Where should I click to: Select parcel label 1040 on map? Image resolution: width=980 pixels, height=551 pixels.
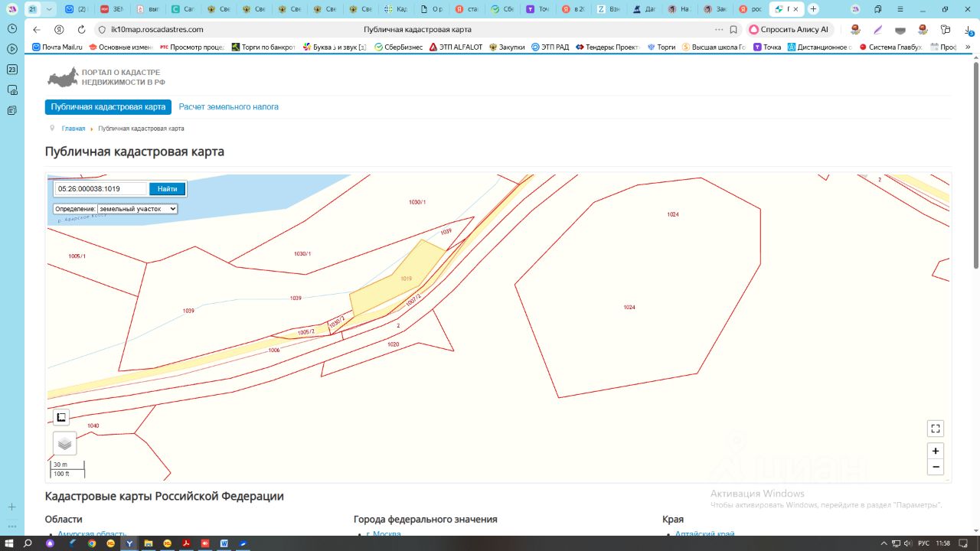click(x=93, y=425)
